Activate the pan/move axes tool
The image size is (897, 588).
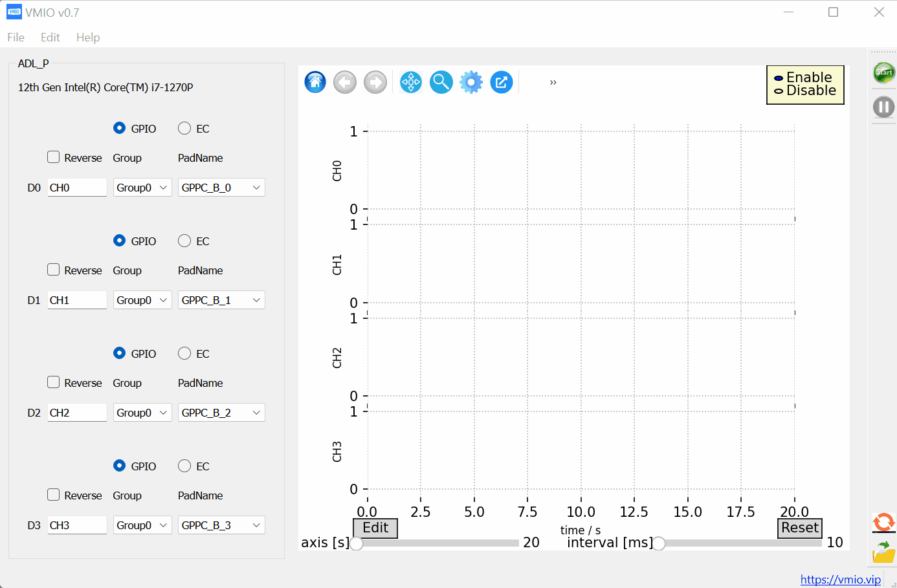[411, 82]
